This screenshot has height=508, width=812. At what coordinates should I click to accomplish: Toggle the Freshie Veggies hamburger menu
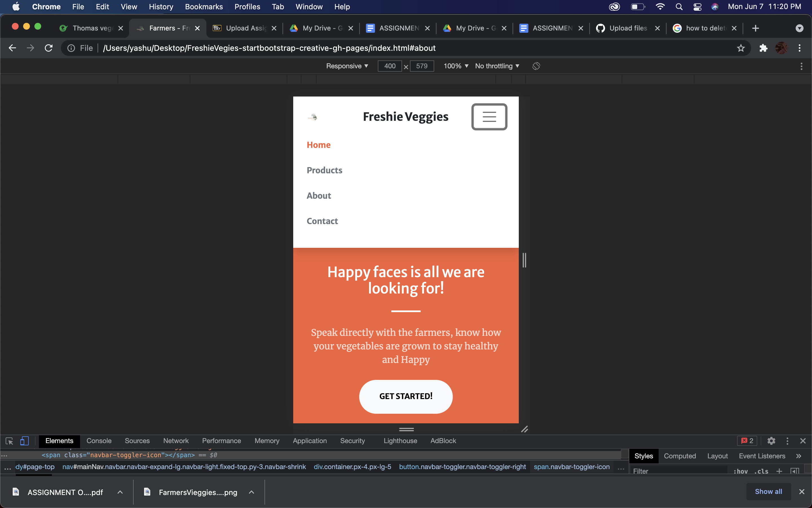tap(489, 117)
